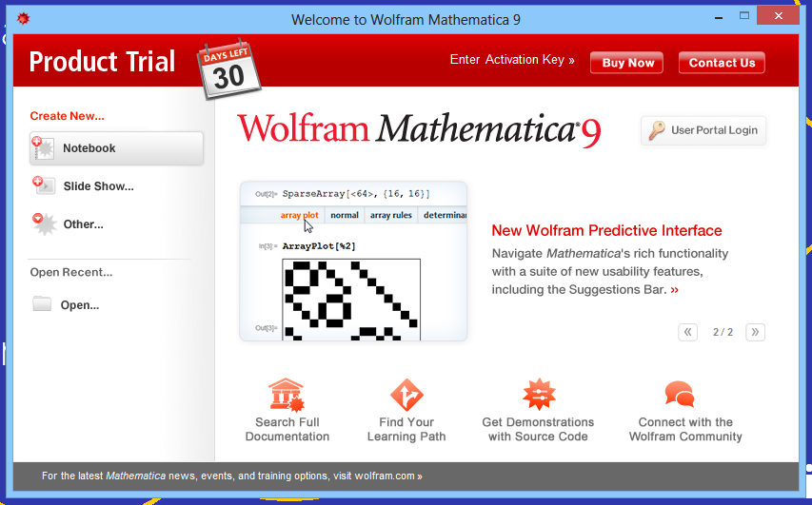812x505 pixels.
Task: Click the Mathematica spikey title bar icon
Action: click(23, 19)
